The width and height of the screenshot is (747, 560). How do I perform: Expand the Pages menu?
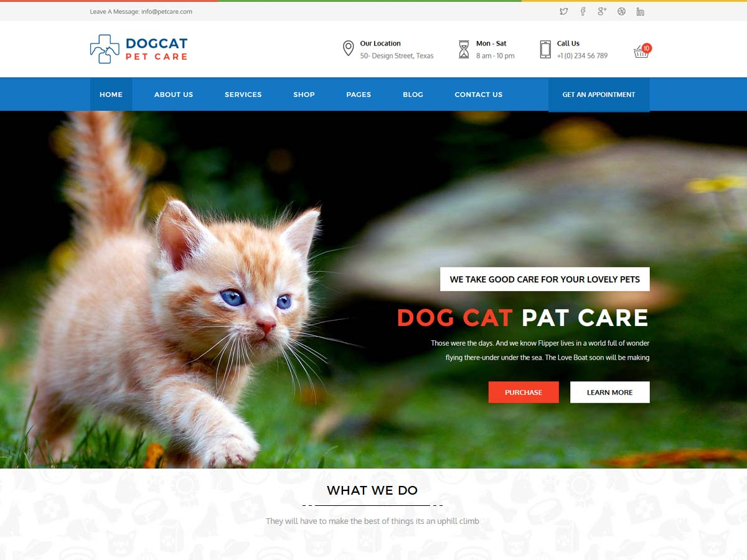click(x=359, y=95)
